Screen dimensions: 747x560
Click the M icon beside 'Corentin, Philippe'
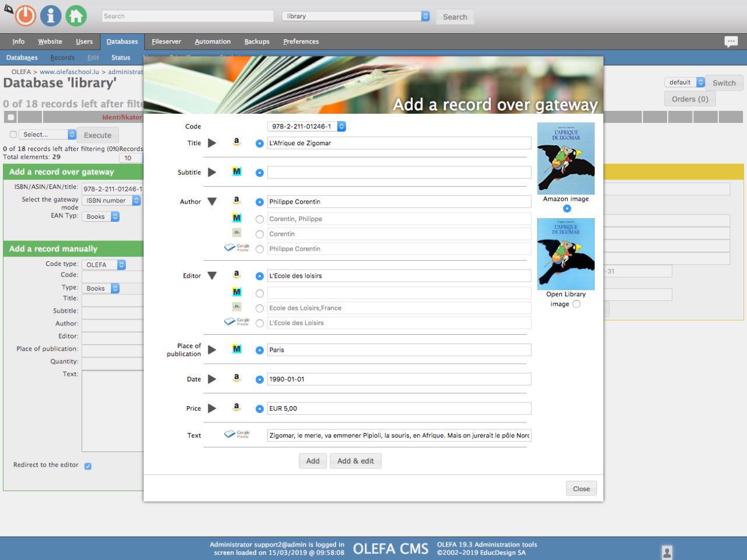point(236,218)
